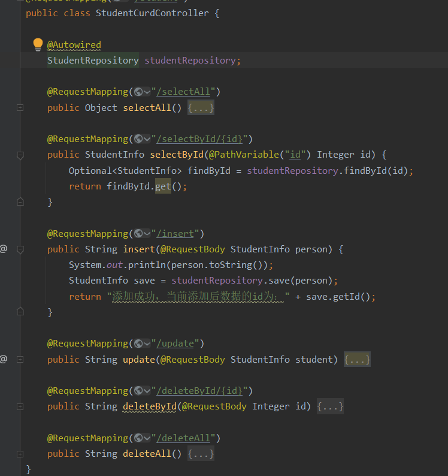This screenshot has width=448, height=476.
Task: Click the Chinese success message string
Action: click(198, 297)
